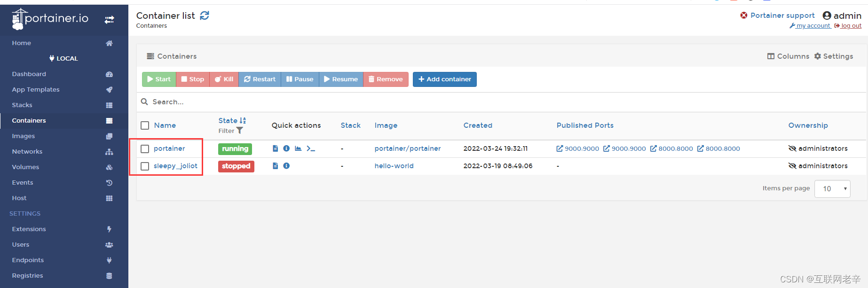The image size is (868, 288).
Task: Click the Volumes cubes icon
Action: (109, 167)
